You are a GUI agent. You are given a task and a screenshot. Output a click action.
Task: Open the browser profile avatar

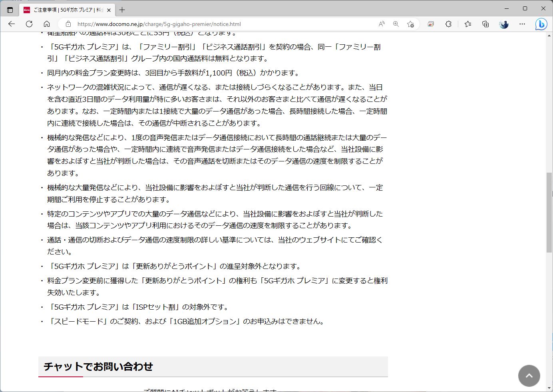504,24
